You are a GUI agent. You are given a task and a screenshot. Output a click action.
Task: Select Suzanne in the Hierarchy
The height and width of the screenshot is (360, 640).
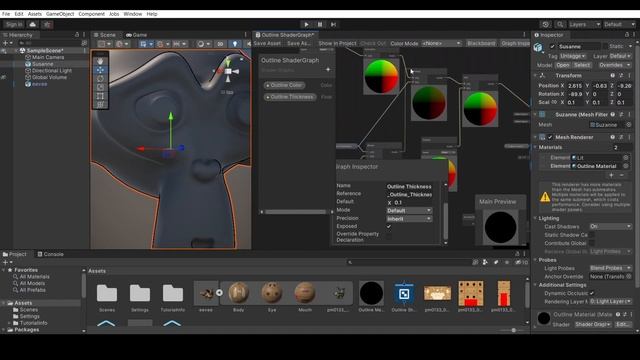click(42, 64)
